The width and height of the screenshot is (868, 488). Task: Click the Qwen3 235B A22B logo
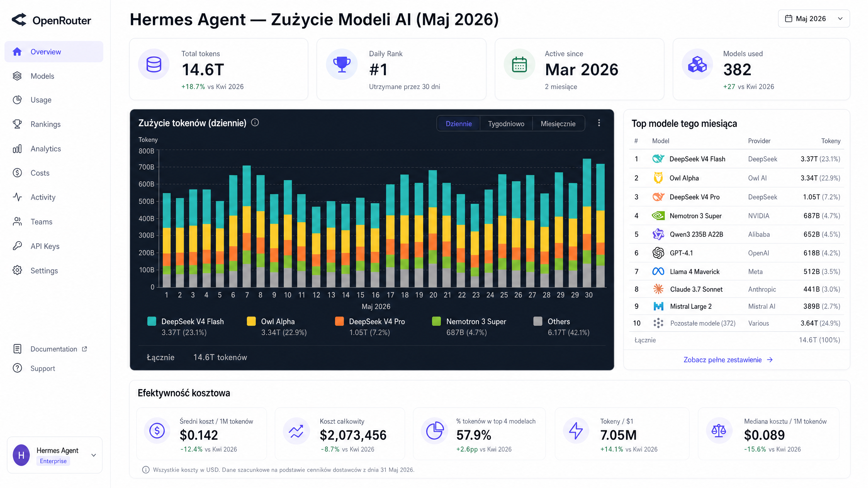[x=658, y=234]
